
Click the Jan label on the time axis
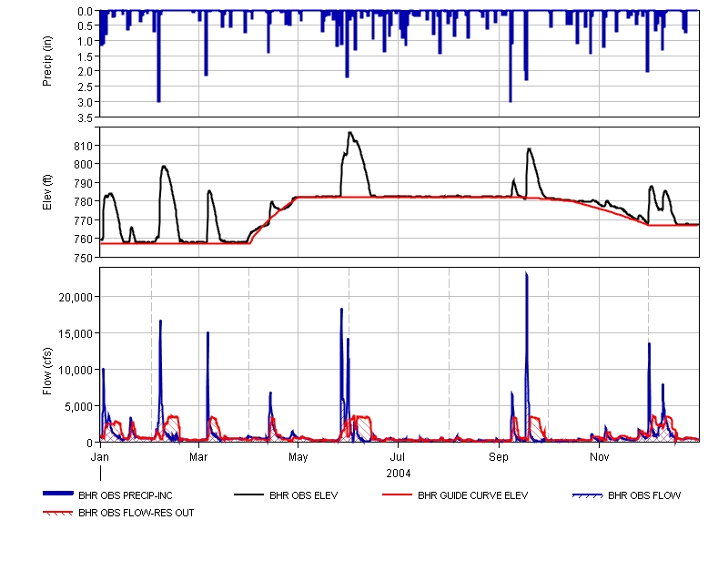(100, 457)
